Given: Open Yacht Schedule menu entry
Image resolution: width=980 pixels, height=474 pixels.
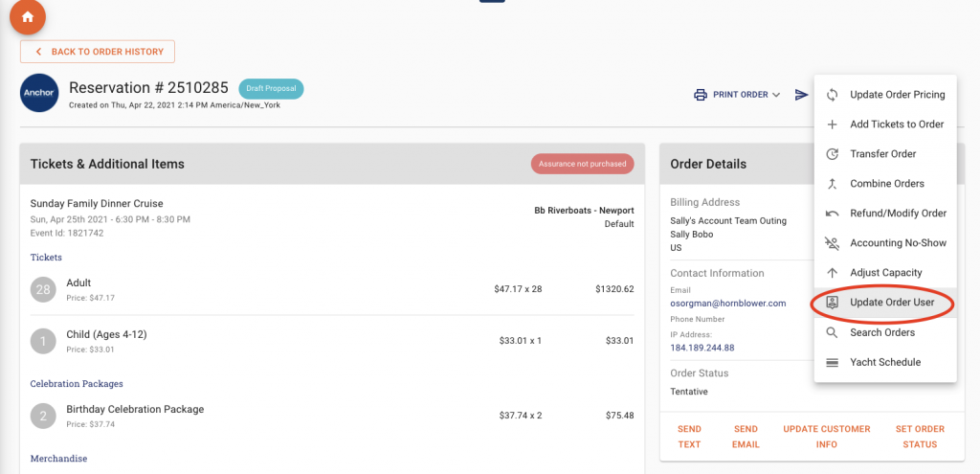Looking at the screenshot, I should [885, 362].
